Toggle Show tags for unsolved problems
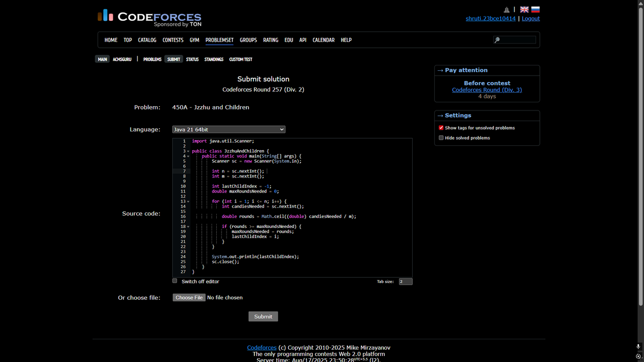The width and height of the screenshot is (644, 362). click(441, 128)
